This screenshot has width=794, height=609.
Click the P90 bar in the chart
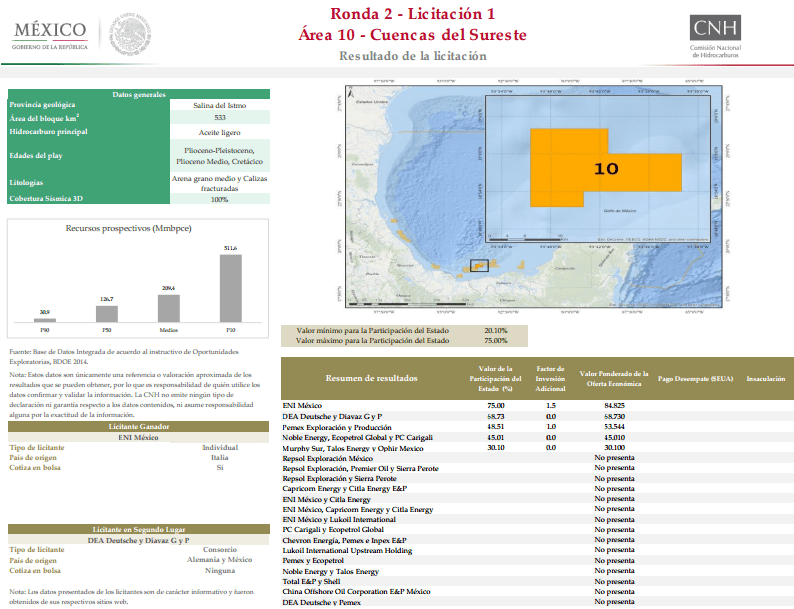pos(45,320)
